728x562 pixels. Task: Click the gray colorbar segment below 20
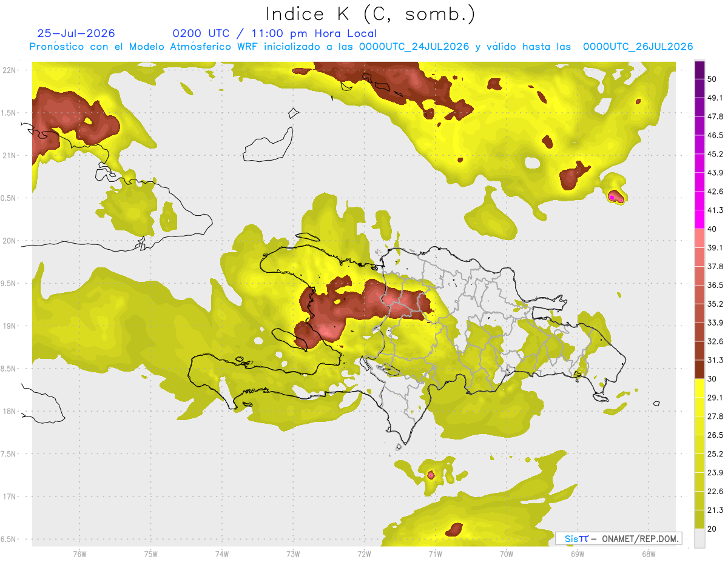tap(699, 538)
